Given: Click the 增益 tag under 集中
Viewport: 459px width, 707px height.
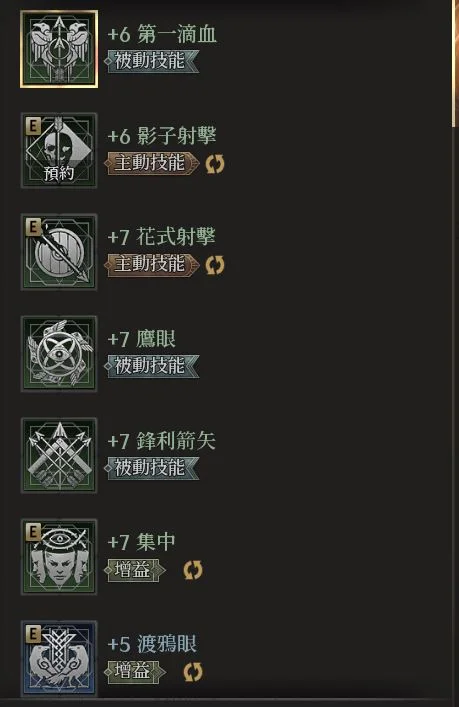Looking at the screenshot, I should (x=135, y=570).
